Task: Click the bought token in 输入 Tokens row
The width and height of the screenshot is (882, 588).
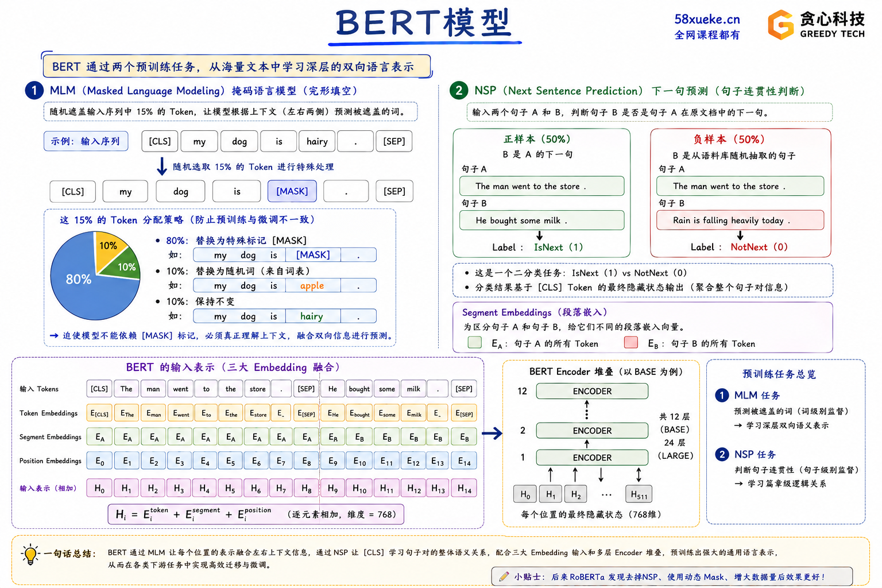Action: tap(359, 389)
